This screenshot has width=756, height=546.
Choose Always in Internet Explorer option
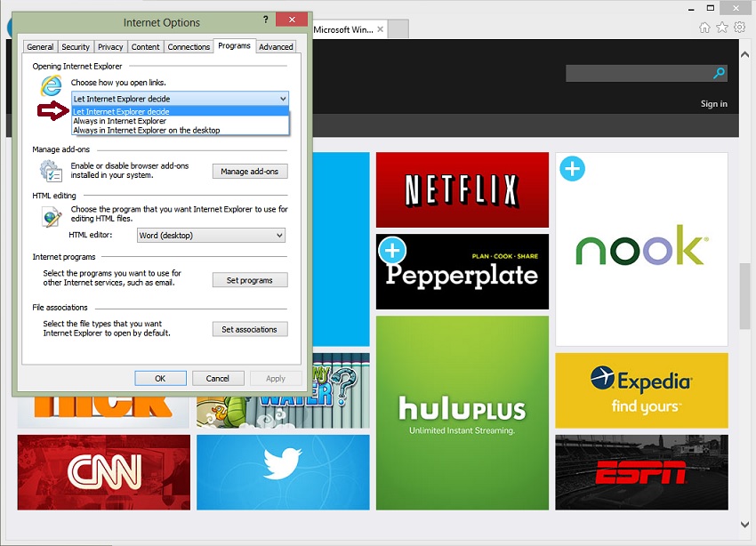click(x=180, y=121)
